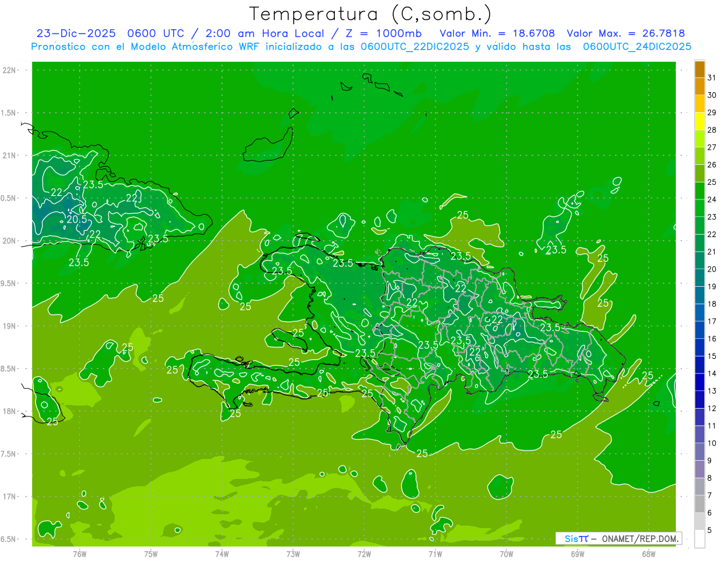
Task: Click the "20.5" contour label over Cuba
Action: [77, 219]
